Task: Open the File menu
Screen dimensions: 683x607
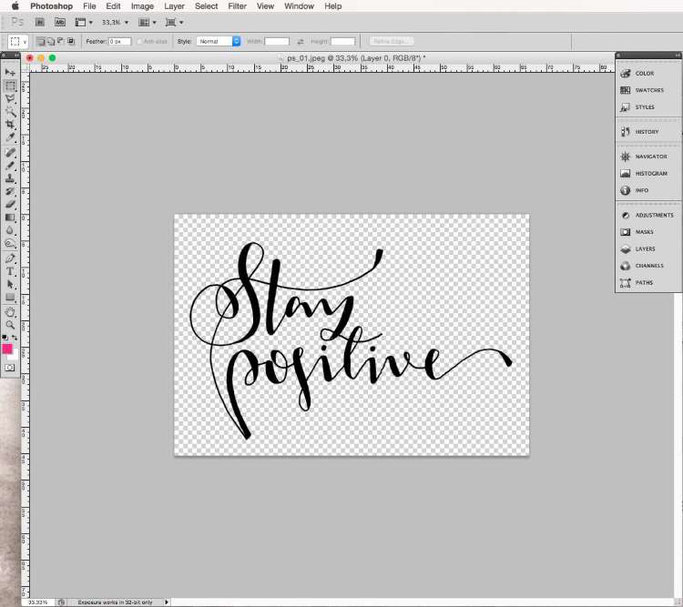Action: click(x=89, y=6)
